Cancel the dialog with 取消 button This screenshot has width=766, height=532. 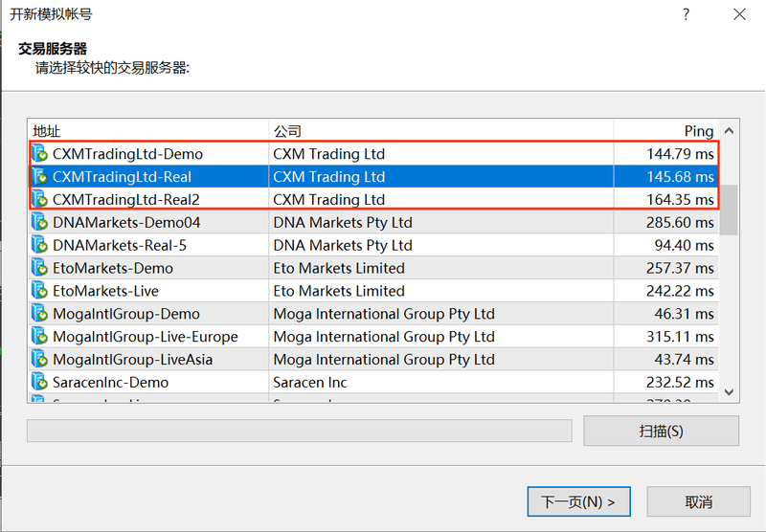point(699,501)
